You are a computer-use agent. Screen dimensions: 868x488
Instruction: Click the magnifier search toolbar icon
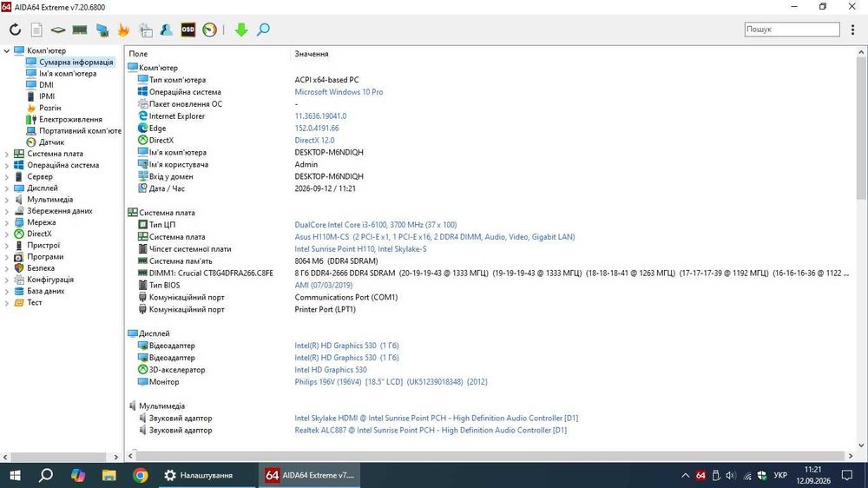pos(264,30)
